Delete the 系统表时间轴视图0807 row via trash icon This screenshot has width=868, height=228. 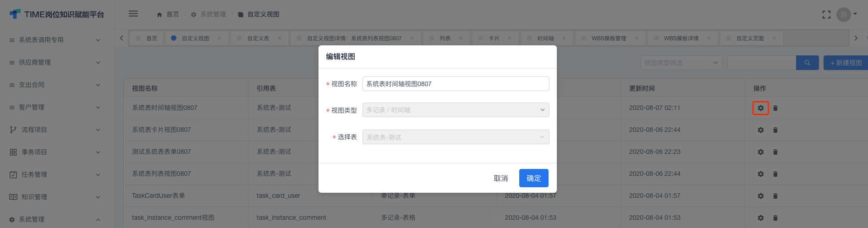tap(775, 108)
